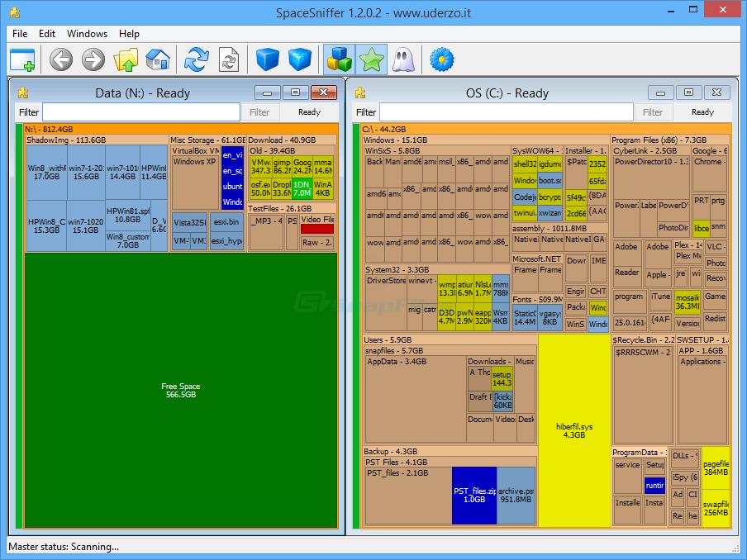
Task: Click the Donate flower icon
Action: point(443,59)
